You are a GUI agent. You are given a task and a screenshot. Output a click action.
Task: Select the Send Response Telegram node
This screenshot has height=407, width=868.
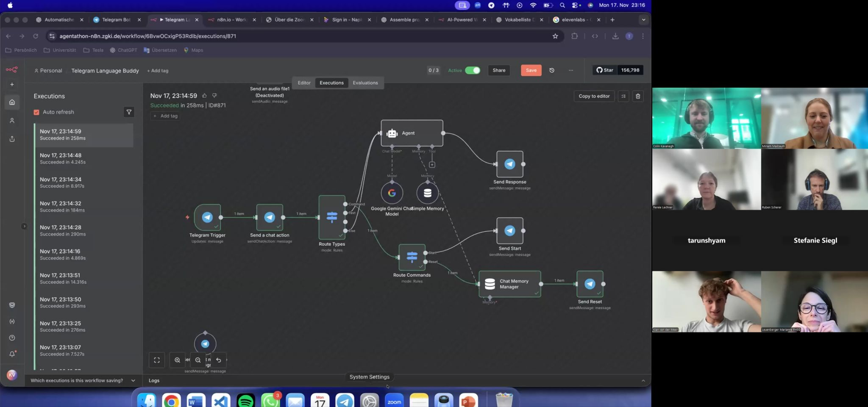coord(509,164)
